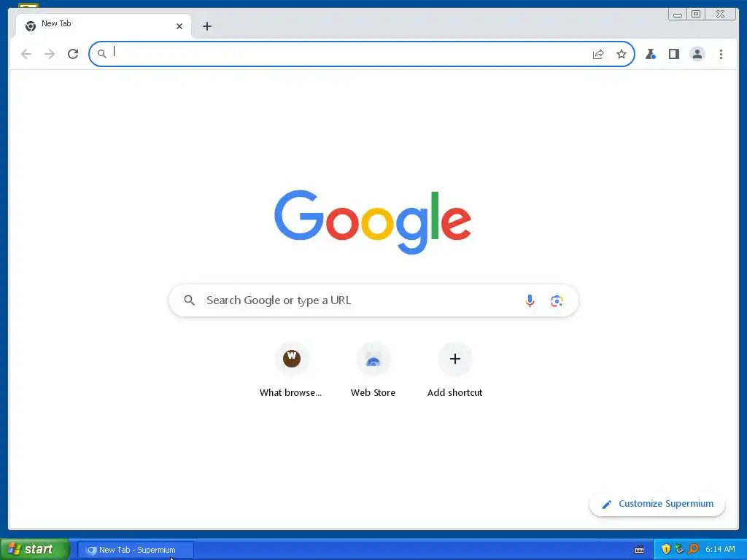Toggle the side panel icon
Screen dimensions: 747x560
pyautogui.click(x=673, y=54)
